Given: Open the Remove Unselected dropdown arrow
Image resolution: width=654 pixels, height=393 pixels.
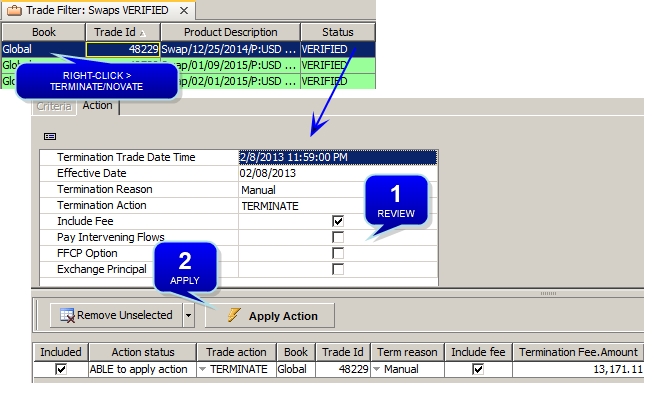Looking at the screenshot, I should tap(189, 315).
